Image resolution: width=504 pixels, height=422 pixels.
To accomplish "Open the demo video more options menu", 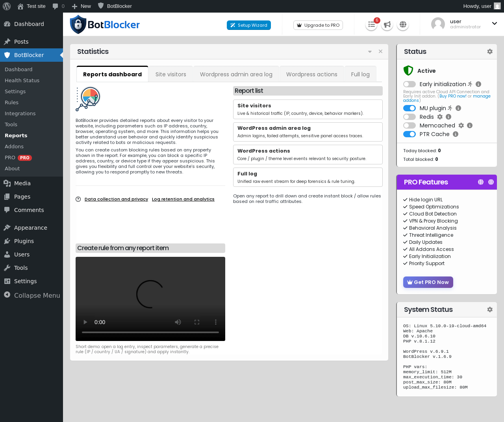I will pos(216,322).
